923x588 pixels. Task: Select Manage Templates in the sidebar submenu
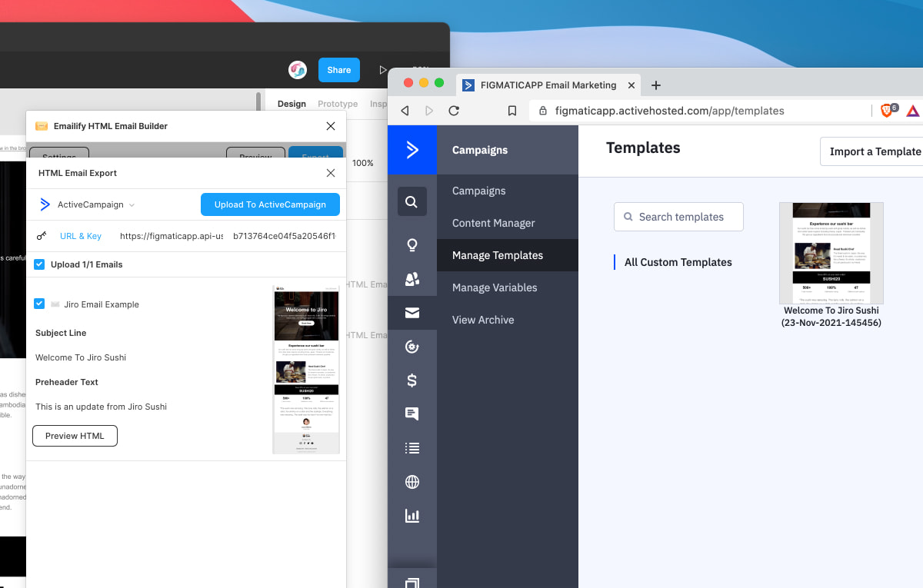tap(507, 255)
